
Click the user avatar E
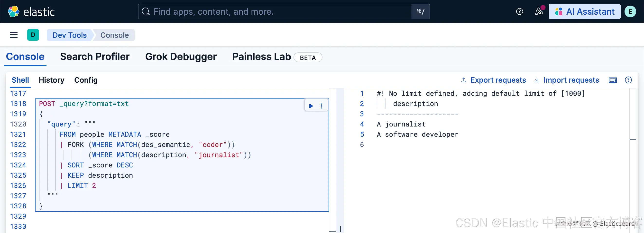pyautogui.click(x=630, y=11)
